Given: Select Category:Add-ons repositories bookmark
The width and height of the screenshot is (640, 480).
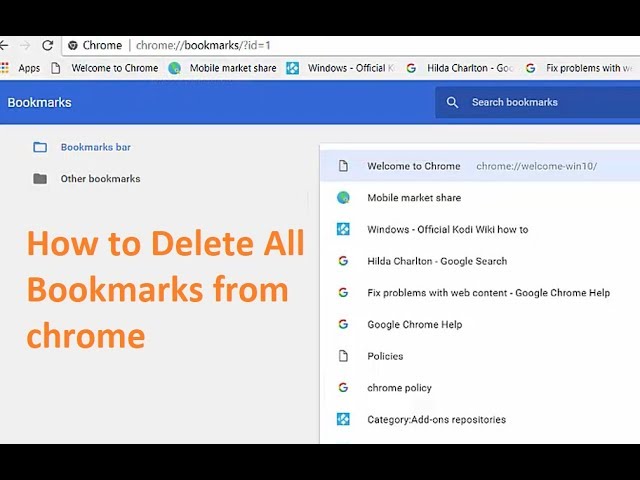Looking at the screenshot, I should (x=436, y=420).
